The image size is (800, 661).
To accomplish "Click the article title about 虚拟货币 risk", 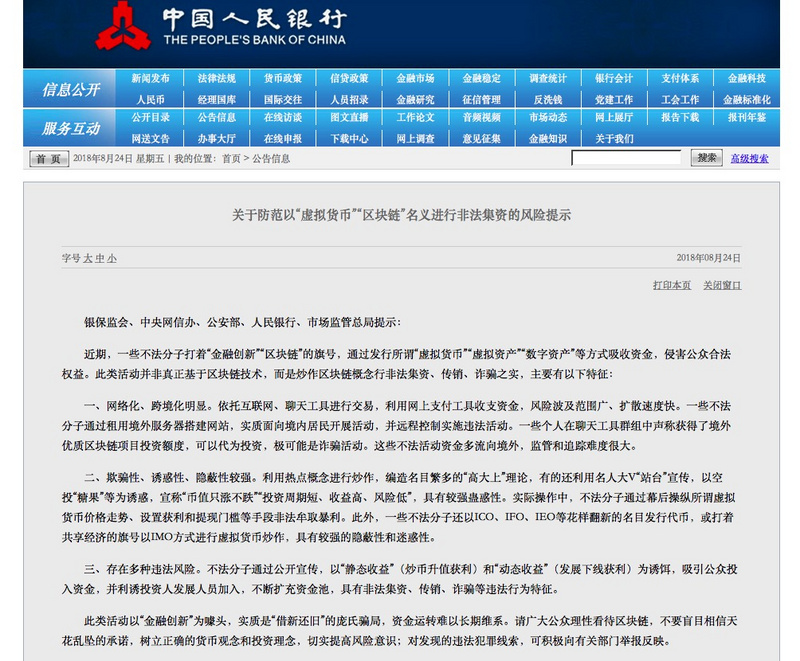I will [401, 215].
